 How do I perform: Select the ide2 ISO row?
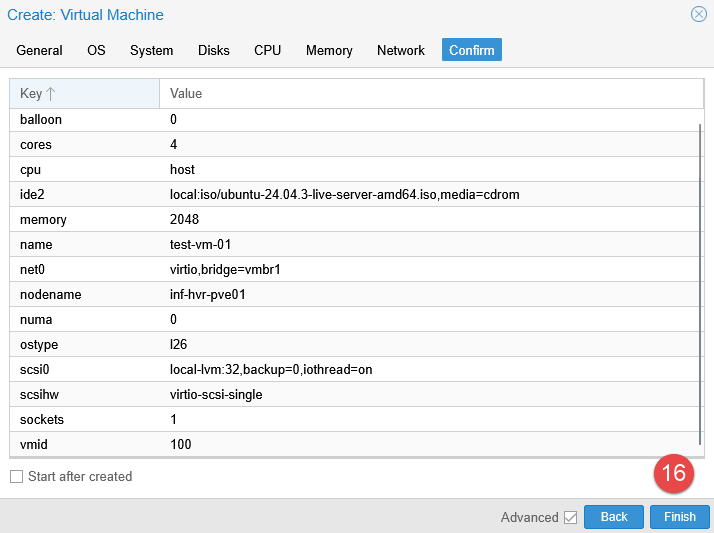(x=345, y=195)
